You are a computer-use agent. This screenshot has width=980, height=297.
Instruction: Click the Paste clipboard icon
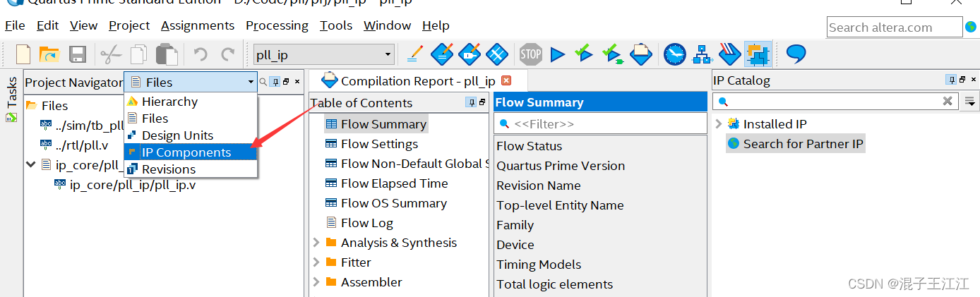167,54
